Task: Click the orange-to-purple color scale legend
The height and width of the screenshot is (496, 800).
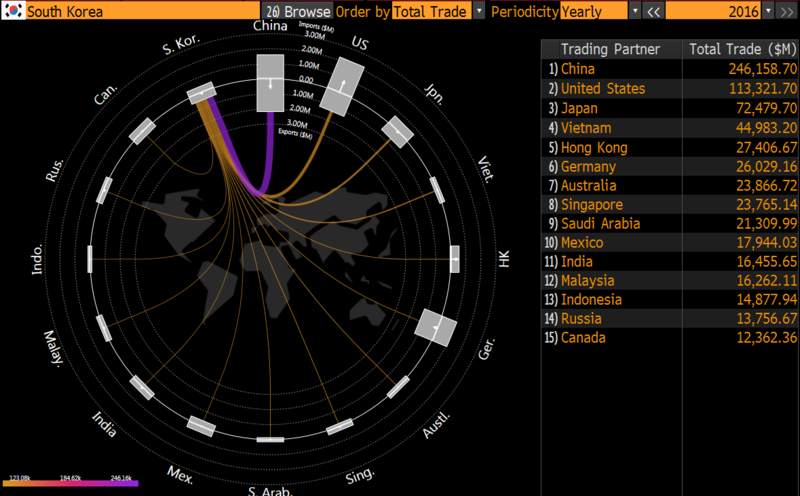Action: click(70, 482)
